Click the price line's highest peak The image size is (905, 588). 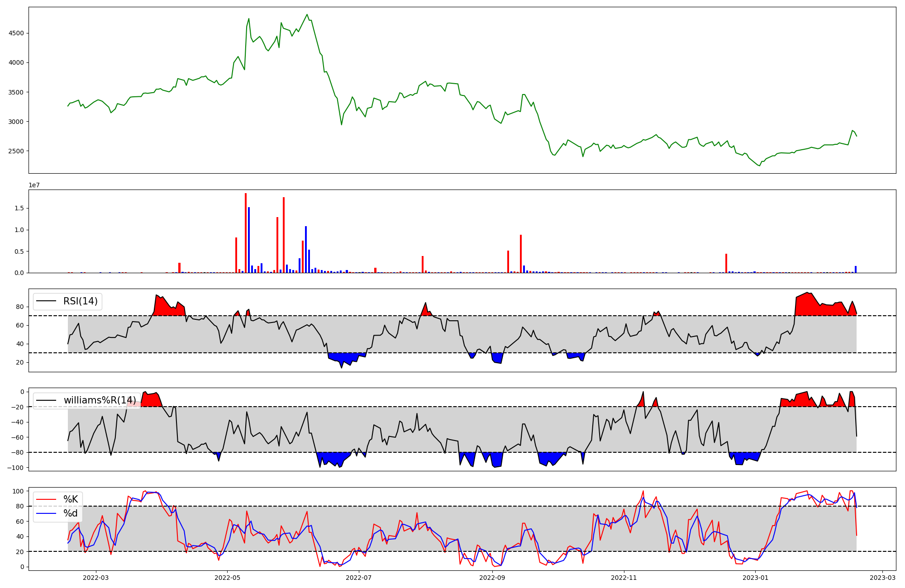click(307, 14)
